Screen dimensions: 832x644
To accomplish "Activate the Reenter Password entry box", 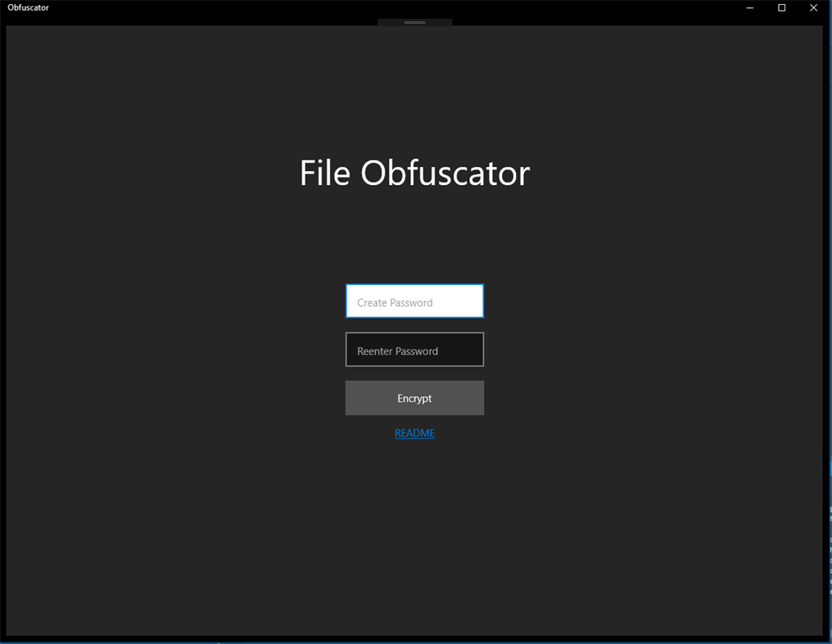I will (414, 349).
